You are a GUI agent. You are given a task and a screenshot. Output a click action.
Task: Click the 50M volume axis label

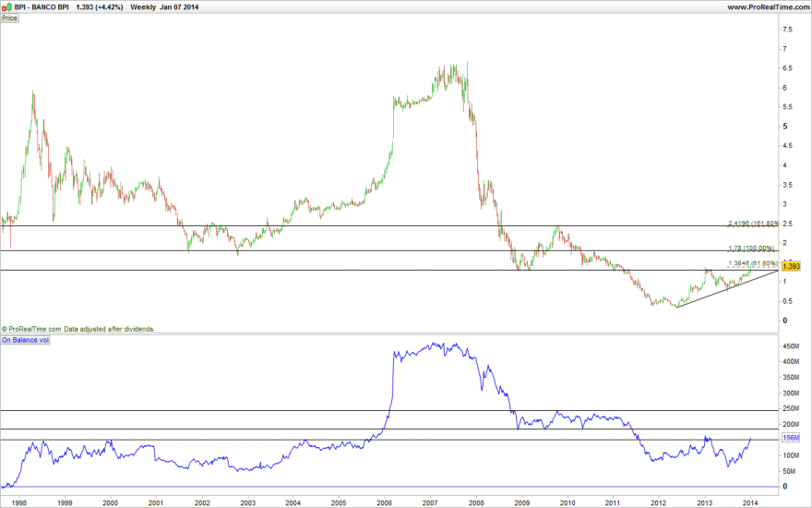click(789, 471)
